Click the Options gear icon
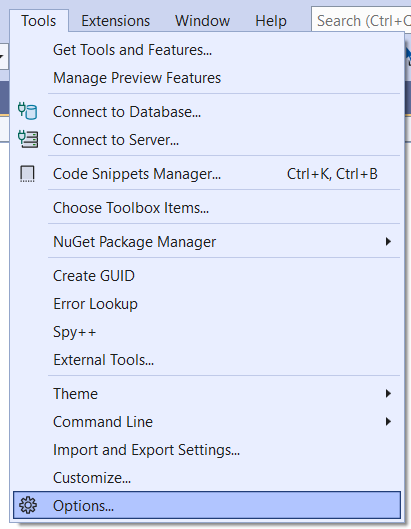The height and width of the screenshot is (529, 411). pos(28,505)
